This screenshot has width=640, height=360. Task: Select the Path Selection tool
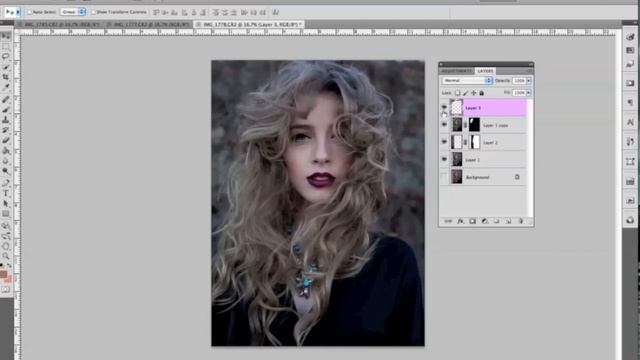(6, 203)
